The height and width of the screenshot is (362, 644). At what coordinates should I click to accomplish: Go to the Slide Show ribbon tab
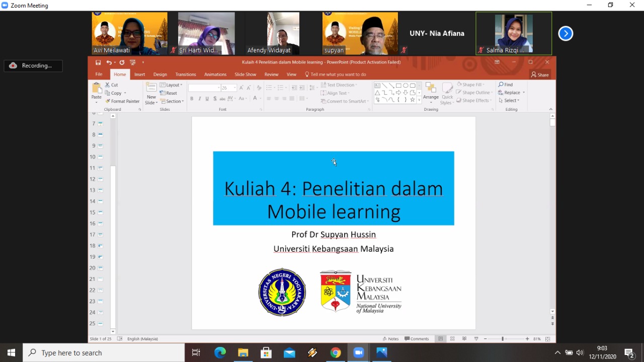[x=246, y=75]
